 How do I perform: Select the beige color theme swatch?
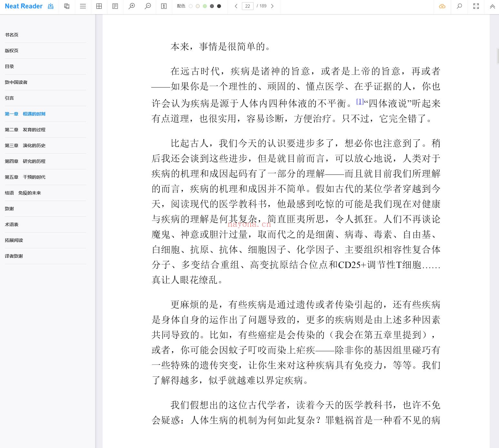click(198, 6)
